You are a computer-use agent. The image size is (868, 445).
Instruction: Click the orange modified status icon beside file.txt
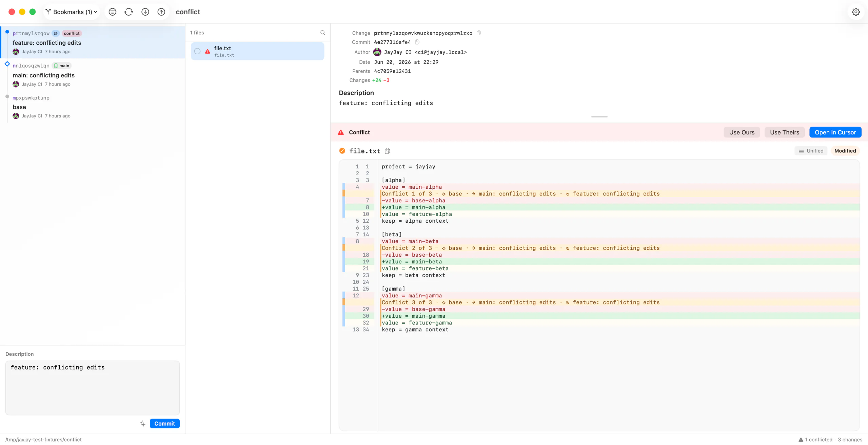pos(342,151)
